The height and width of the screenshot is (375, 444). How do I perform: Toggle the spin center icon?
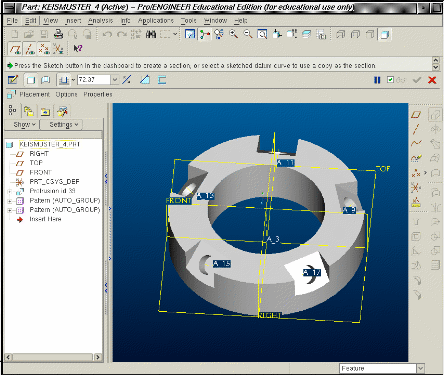pyautogui.click(x=205, y=34)
